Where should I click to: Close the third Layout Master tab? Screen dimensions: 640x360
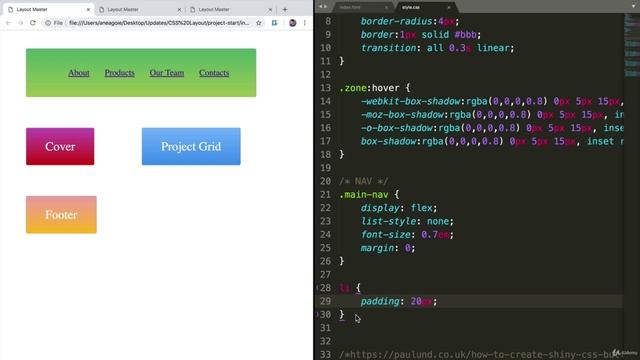(x=270, y=9)
